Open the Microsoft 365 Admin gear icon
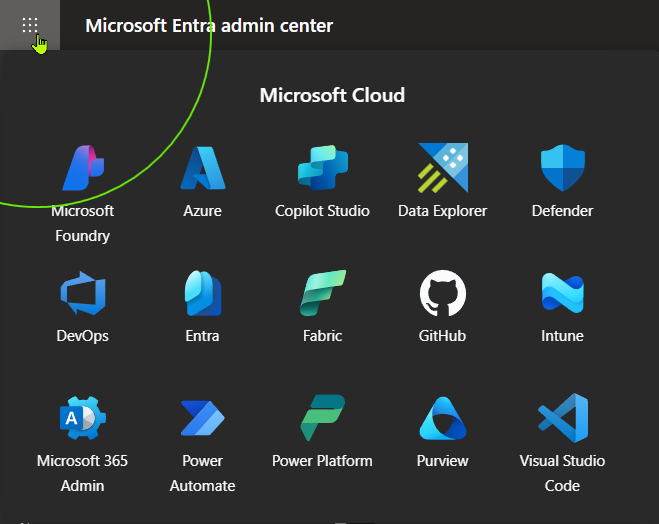659x524 pixels. (x=83, y=418)
